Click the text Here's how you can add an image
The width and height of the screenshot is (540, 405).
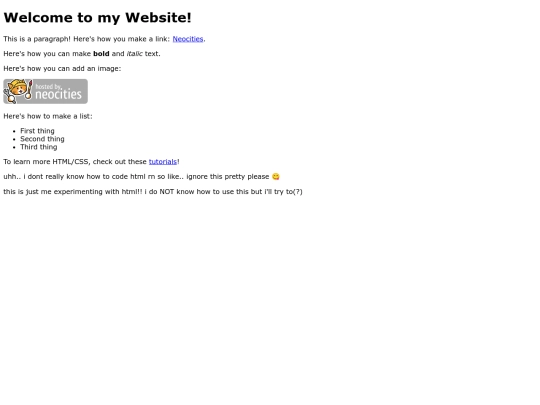tap(62, 69)
